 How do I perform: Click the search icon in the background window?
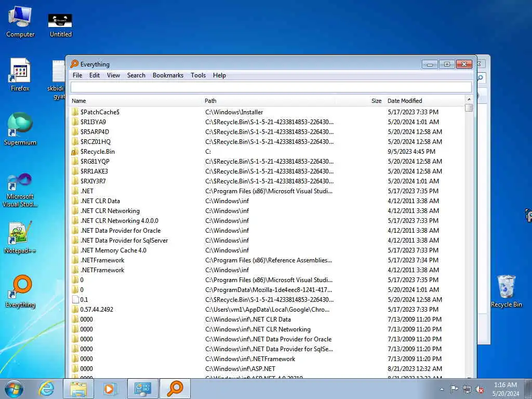pyautogui.click(x=481, y=78)
